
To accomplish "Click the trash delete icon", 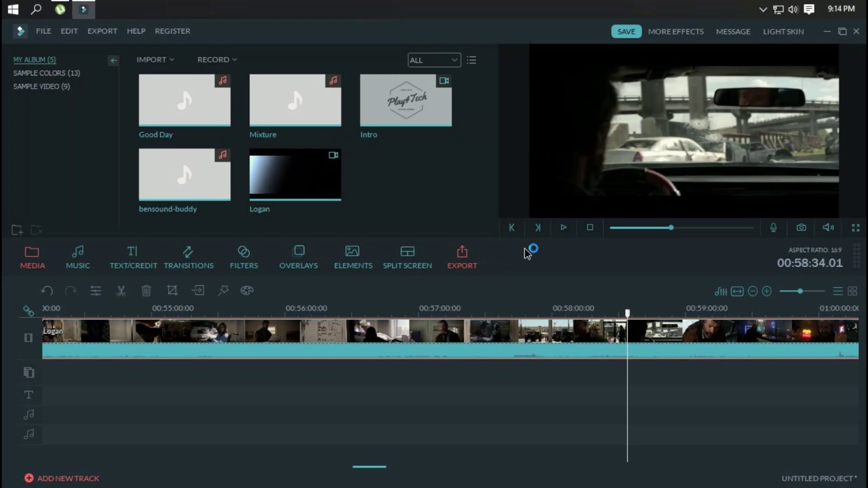I will (146, 291).
